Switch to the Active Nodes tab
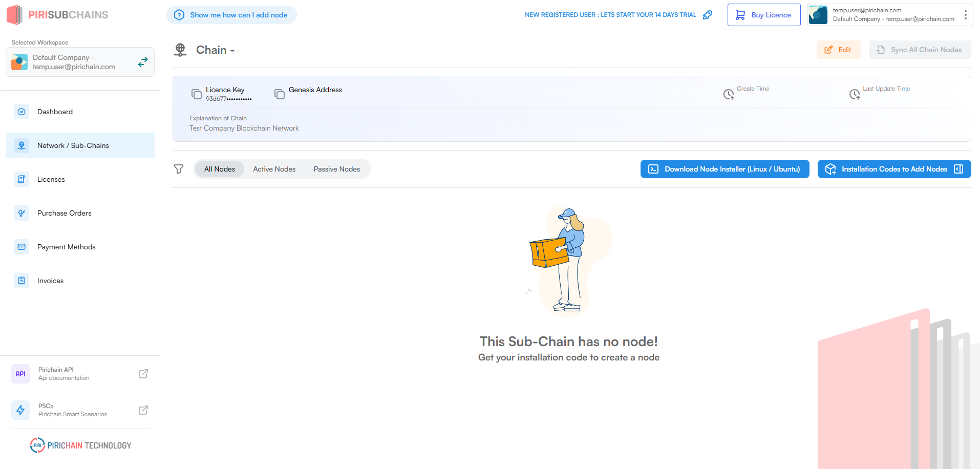Screen dimensions: 980x469 pyautogui.click(x=274, y=169)
